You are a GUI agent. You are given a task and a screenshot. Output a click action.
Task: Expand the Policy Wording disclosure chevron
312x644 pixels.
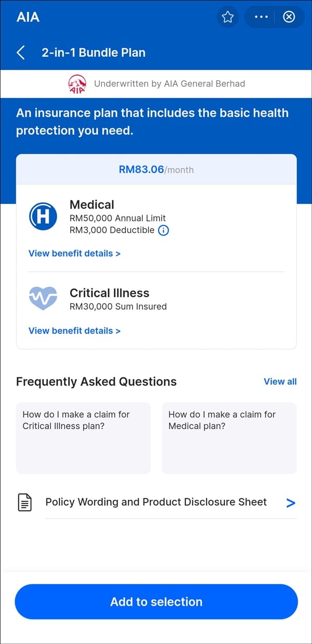click(291, 503)
